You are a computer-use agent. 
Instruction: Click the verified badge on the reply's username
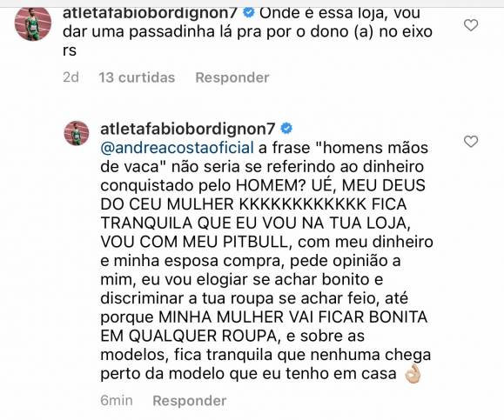point(286,129)
